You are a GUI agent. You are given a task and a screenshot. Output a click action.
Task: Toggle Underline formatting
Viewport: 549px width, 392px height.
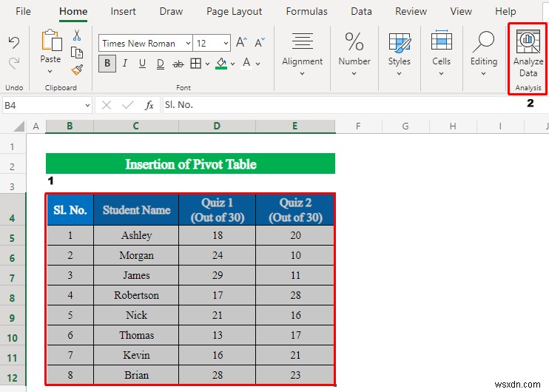click(x=142, y=64)
